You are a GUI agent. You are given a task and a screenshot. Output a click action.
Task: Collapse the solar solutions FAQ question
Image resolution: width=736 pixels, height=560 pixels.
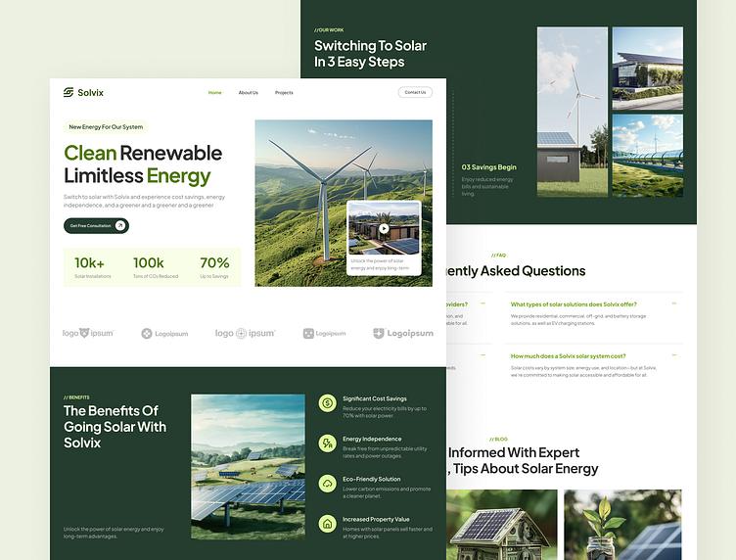click(674, 303)
